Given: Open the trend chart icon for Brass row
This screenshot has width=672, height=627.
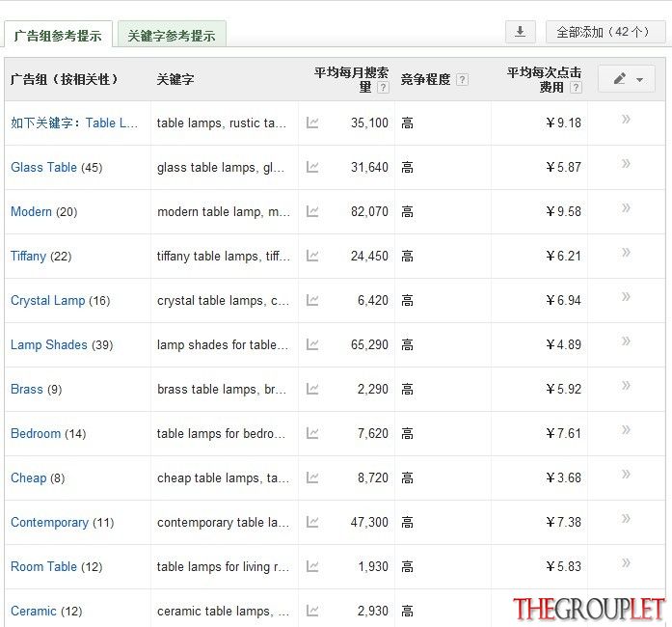Looking at the screenshot, I should tap(312, 389).
